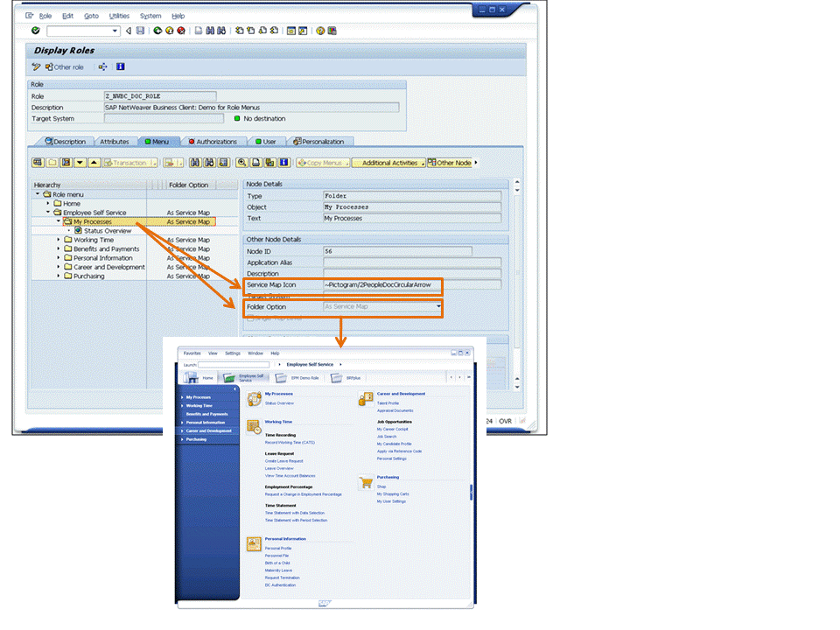Image resolution: width=840 pixels, height=630 pixels.
Task: Click the Customize Local Layout icon
Action: (332, 31)
